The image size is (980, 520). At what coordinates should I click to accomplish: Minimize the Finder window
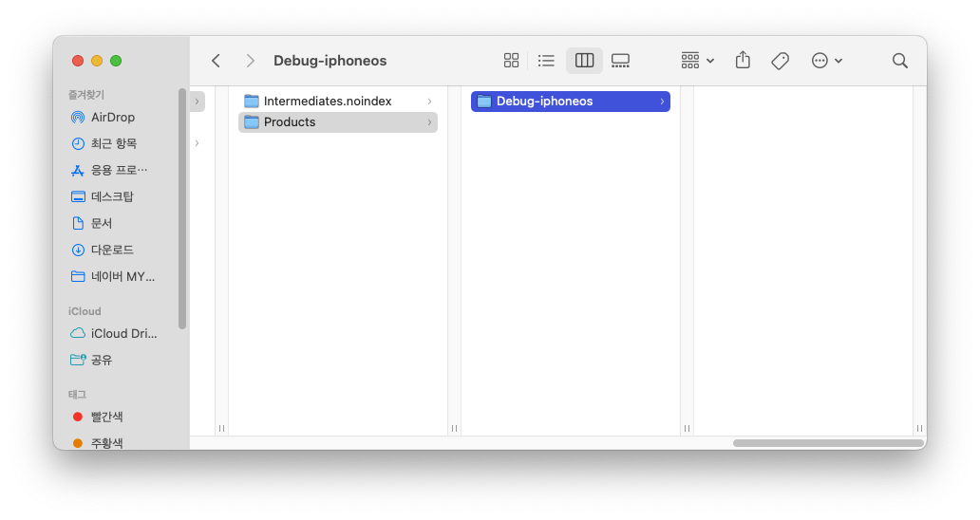pos(97,61)
